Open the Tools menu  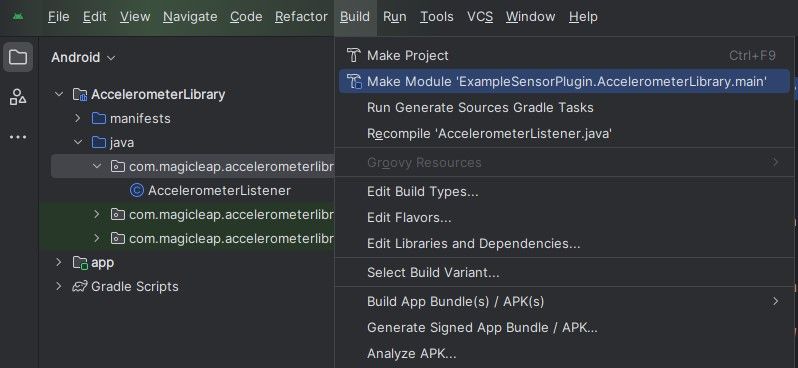437,17
